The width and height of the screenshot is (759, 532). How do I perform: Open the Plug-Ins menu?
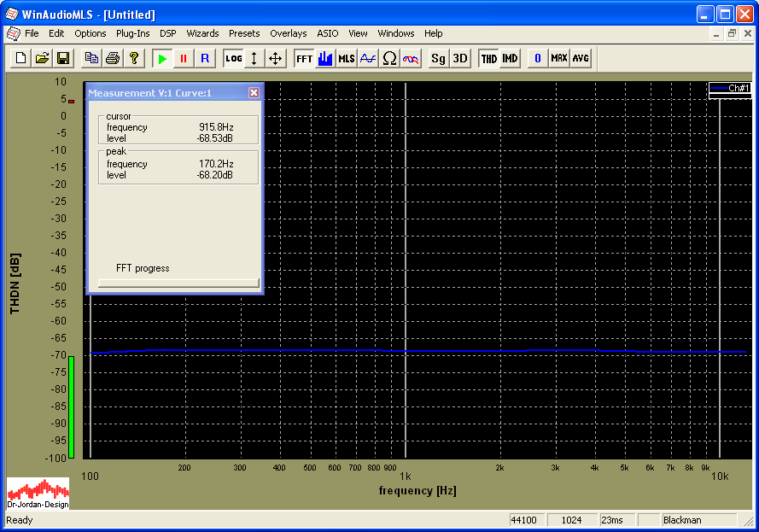coord(132,33)
